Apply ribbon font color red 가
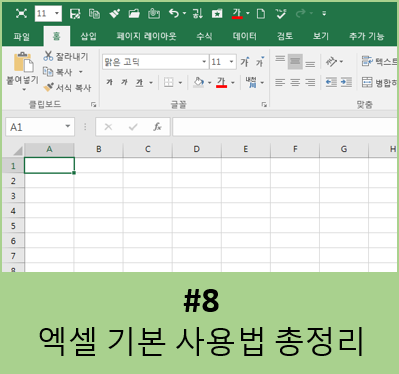 coord(221,82)
